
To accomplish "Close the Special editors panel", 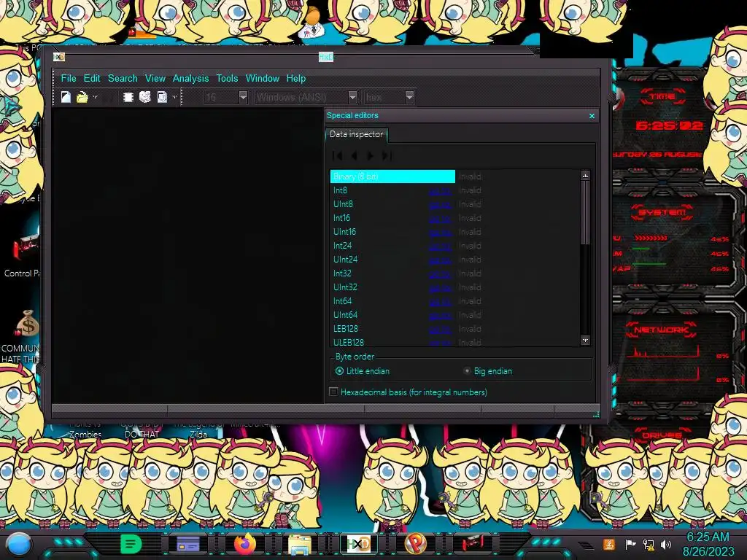I will 592,116.
